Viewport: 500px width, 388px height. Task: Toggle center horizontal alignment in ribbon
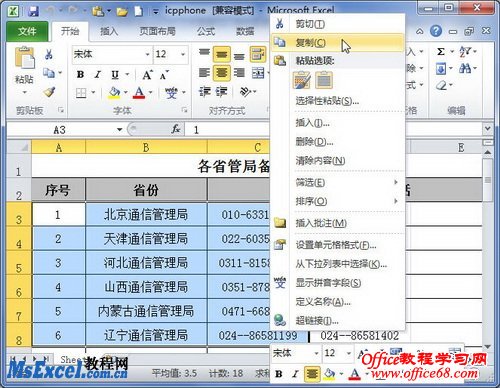point(222,72)
